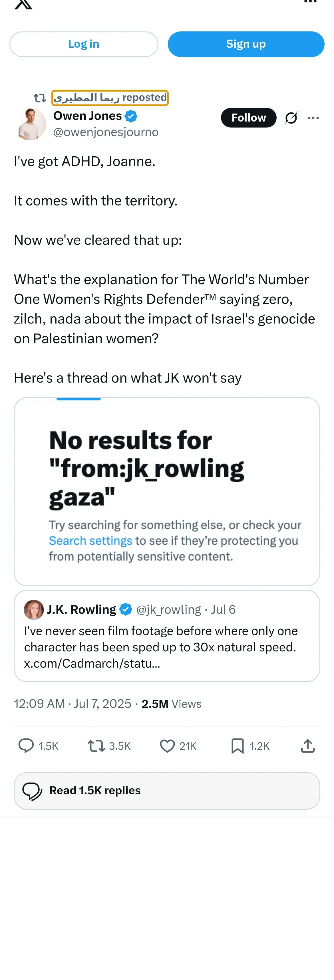Open top-right three-dot menu

coord(310,2)
